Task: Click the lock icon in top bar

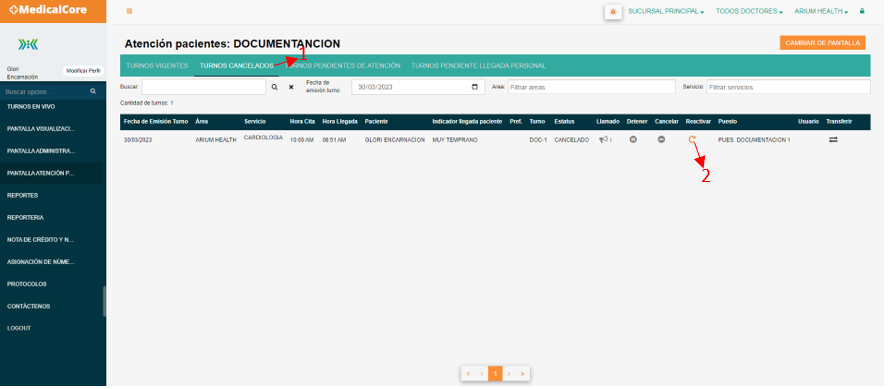Action: [862, 11]
